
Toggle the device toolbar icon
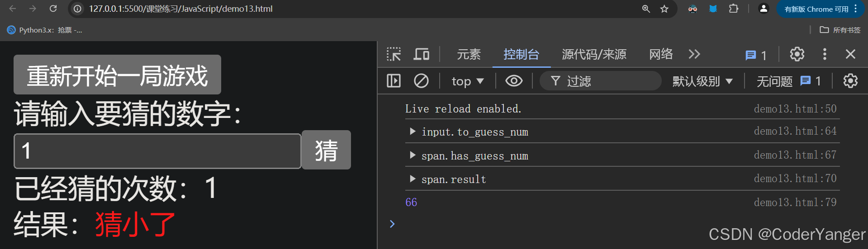click(x=422, y=54)
